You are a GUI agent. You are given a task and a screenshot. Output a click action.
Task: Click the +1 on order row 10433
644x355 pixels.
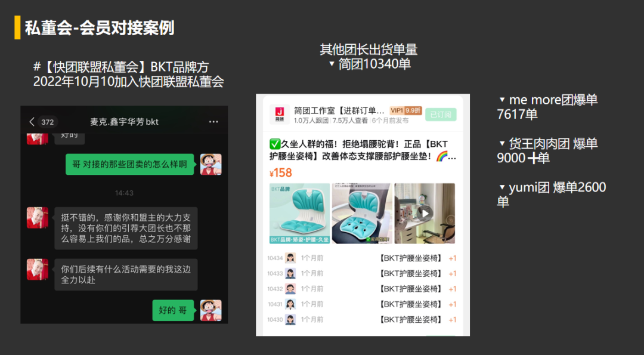coord(452,274)
